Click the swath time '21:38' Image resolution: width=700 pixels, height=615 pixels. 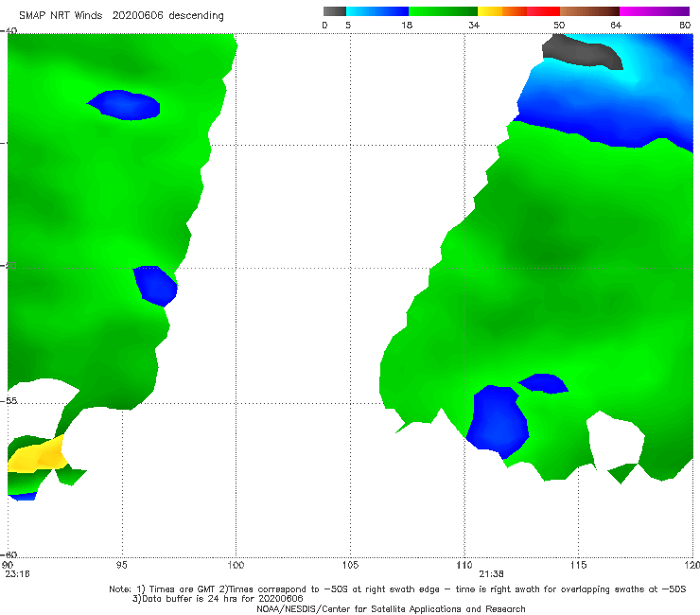click(x=492, y=574)
